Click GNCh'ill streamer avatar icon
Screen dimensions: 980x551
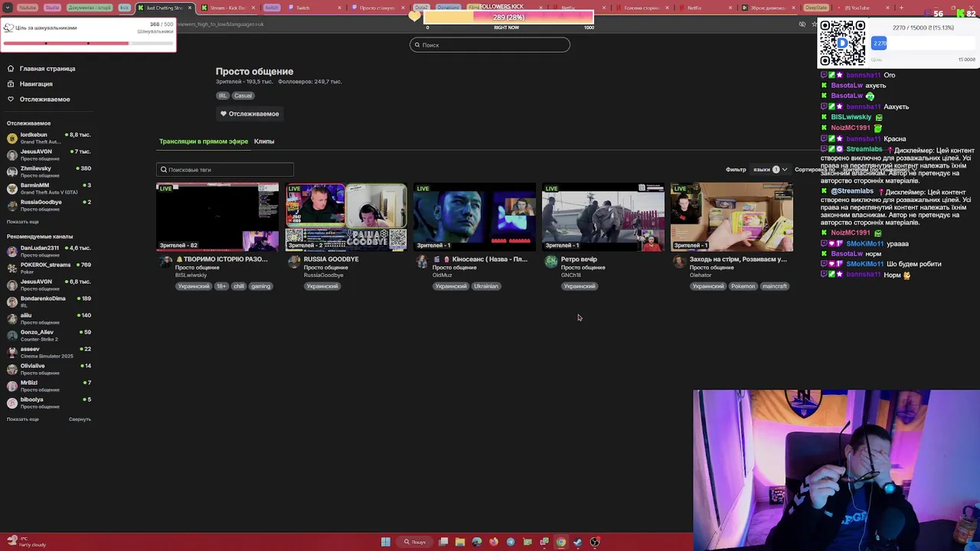(x=551, y=262)
